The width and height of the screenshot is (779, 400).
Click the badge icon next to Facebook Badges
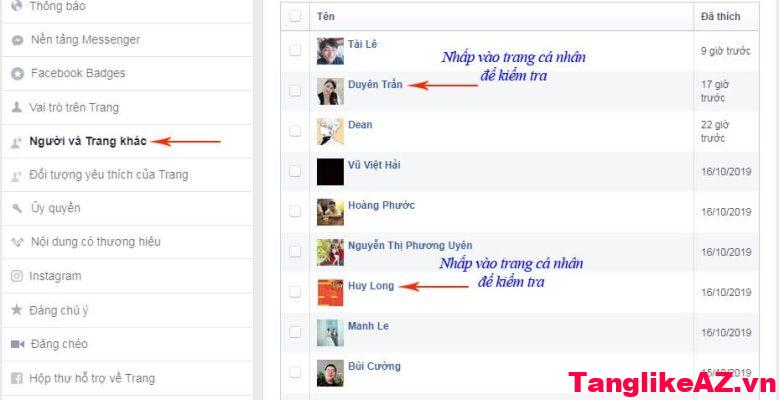point(17,74)
